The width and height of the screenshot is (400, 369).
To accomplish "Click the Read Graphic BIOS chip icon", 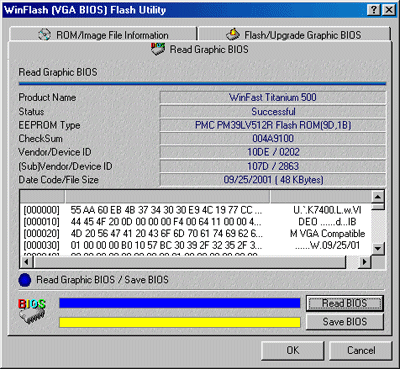I will [x=158, y=49].
